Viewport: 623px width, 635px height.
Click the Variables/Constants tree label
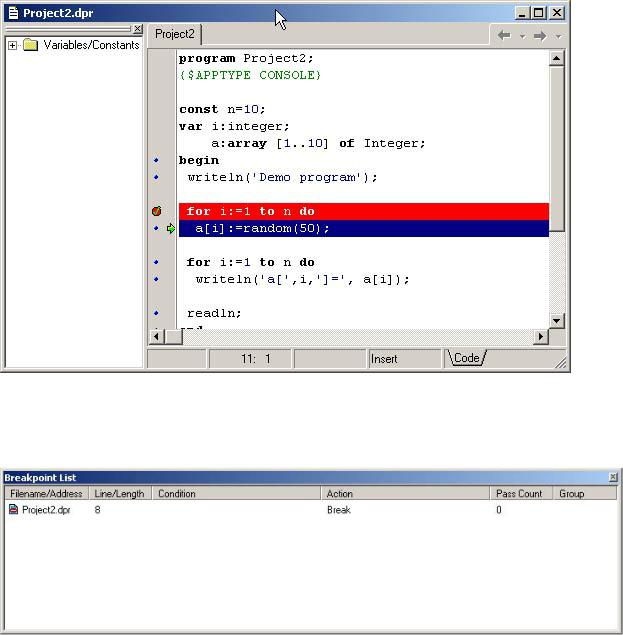[x=91, y=45]
